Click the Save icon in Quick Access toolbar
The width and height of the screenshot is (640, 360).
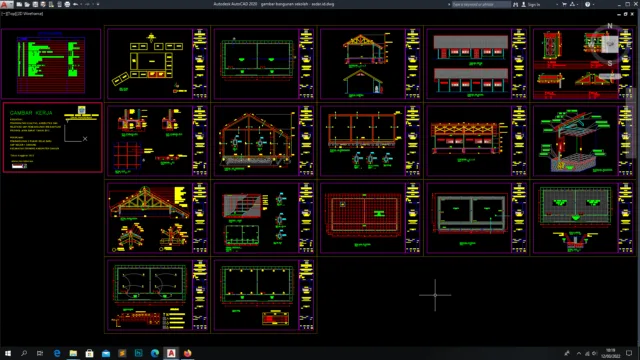point(35,4)
